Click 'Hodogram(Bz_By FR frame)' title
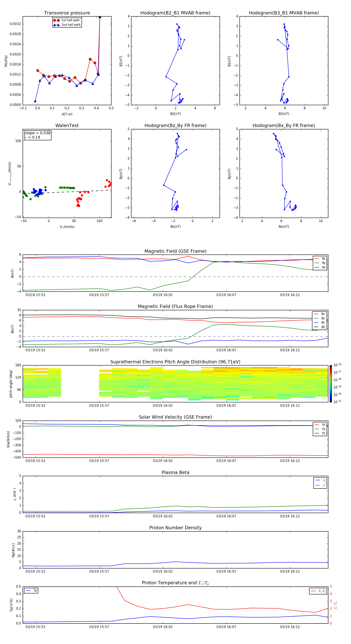The image size is (351, 644). click(175, 125)
